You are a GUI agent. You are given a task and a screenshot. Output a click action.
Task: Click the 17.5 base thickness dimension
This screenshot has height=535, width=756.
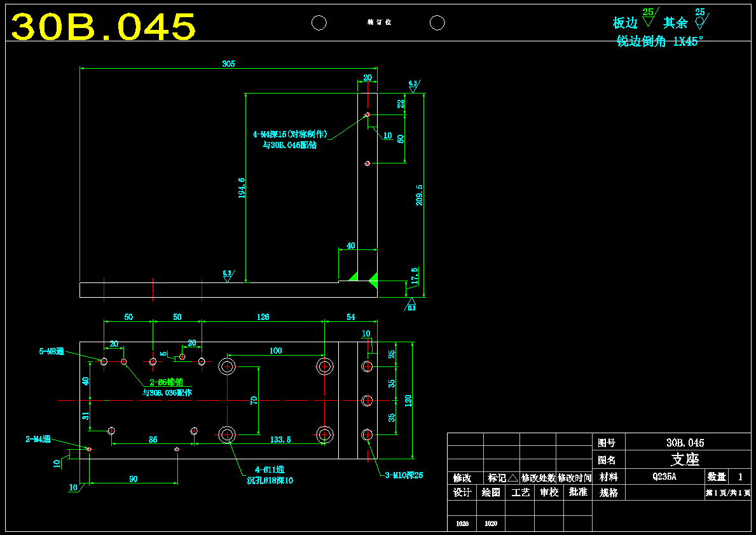[414, 277]
